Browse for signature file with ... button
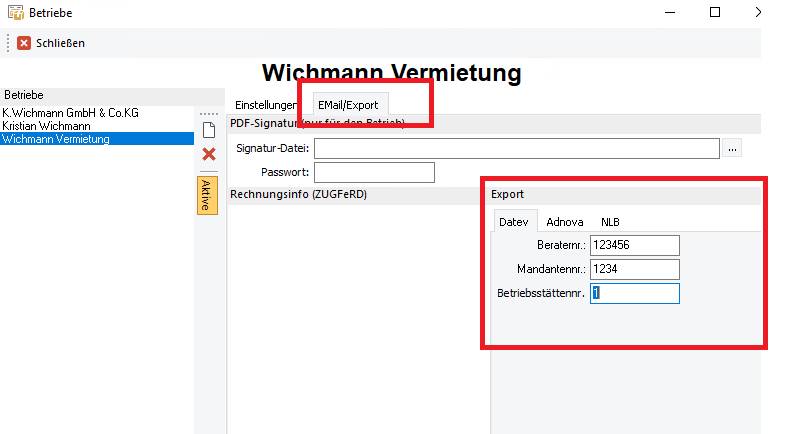Viewport: 802px width, 434px height. [x=732, y=149]
